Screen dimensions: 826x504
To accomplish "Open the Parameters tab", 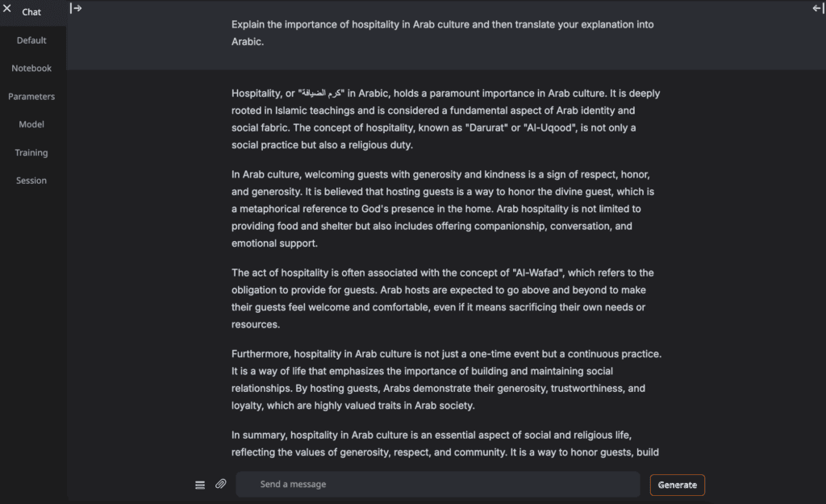I will coord(31,97).
